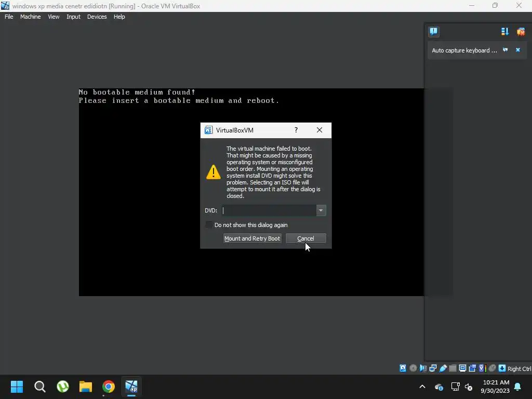The image size is (532, 399).
Task: Select the Auto capture keyboard notification text
Action: pos(464,50)
